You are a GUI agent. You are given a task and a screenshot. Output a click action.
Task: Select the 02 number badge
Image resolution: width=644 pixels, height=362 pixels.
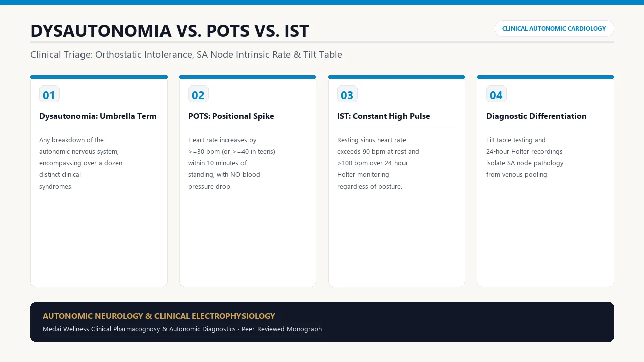198,95
